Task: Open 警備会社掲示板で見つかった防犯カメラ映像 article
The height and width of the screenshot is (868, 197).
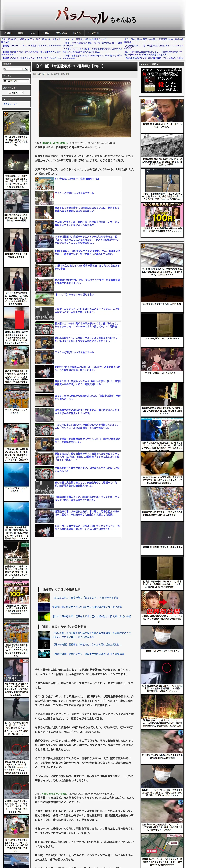Action: coord(87,607)
